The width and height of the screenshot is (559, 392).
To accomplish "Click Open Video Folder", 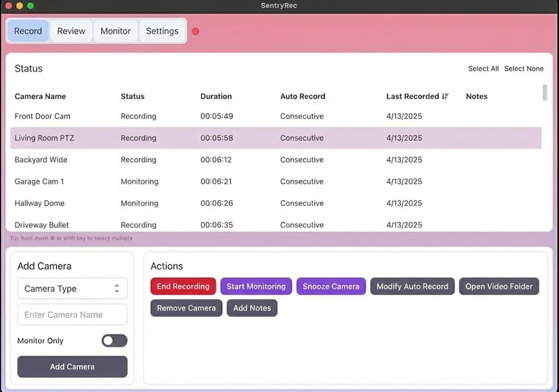I will (498, 286).
